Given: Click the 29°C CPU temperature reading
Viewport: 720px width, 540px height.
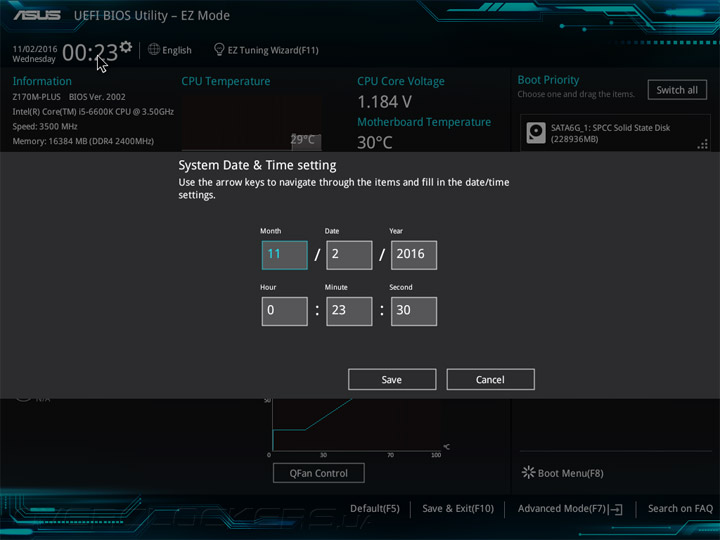Looking at the screenshot, I should 303,139.
